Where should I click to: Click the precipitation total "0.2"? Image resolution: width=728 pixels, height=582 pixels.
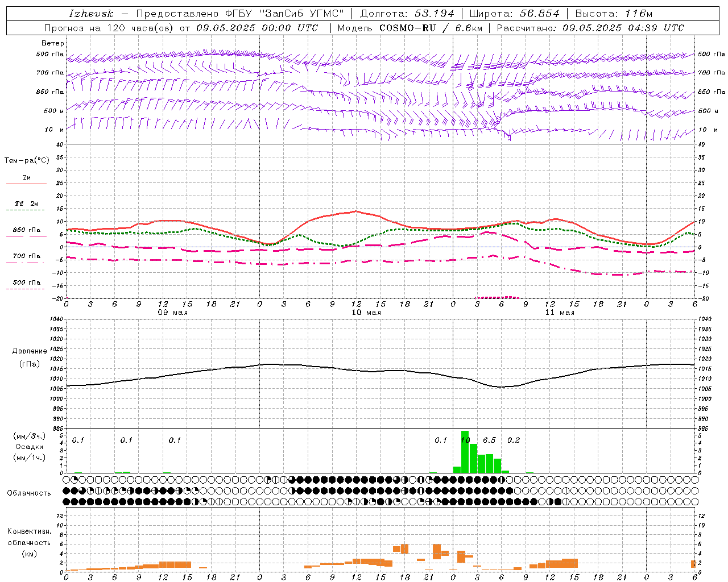[x=514, y=440]
